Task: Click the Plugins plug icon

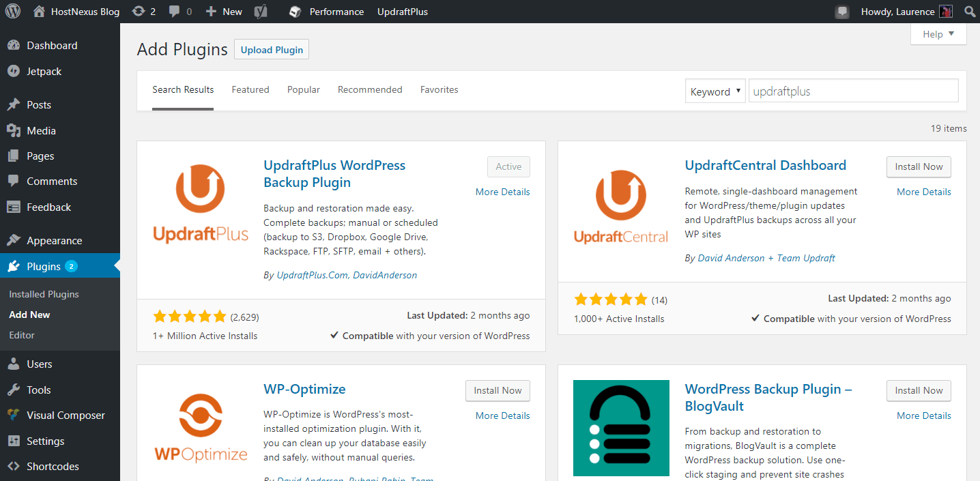Action: coord(13,267)
